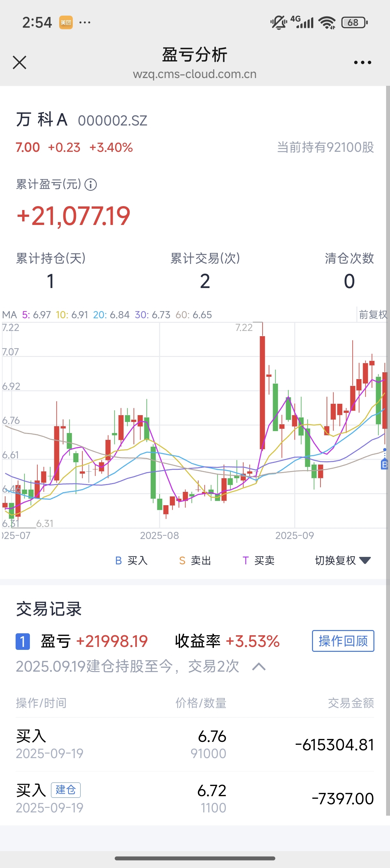This screenshot has width=390, height=868.
Task: Tap the Wi-Fi icon in status bar
Action: 327,22
